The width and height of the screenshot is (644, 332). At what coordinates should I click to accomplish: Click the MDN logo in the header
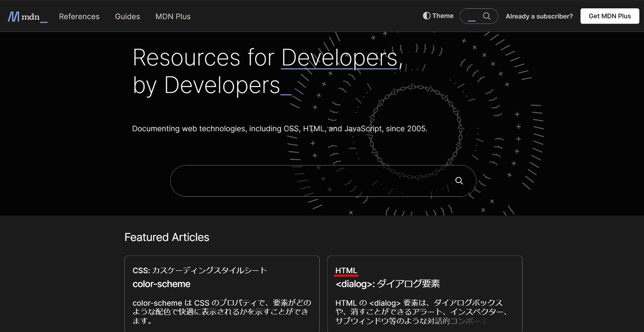point(28,17)
